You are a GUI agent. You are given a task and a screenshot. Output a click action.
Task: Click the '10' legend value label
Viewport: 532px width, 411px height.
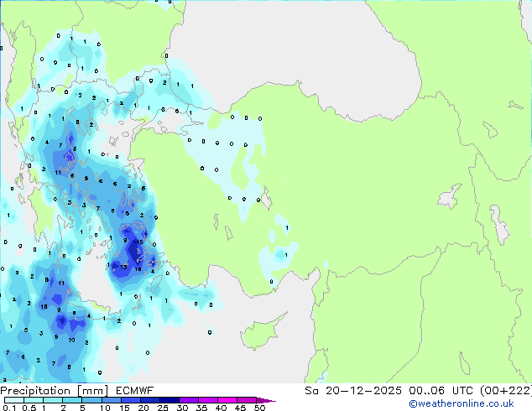[105, 408]
